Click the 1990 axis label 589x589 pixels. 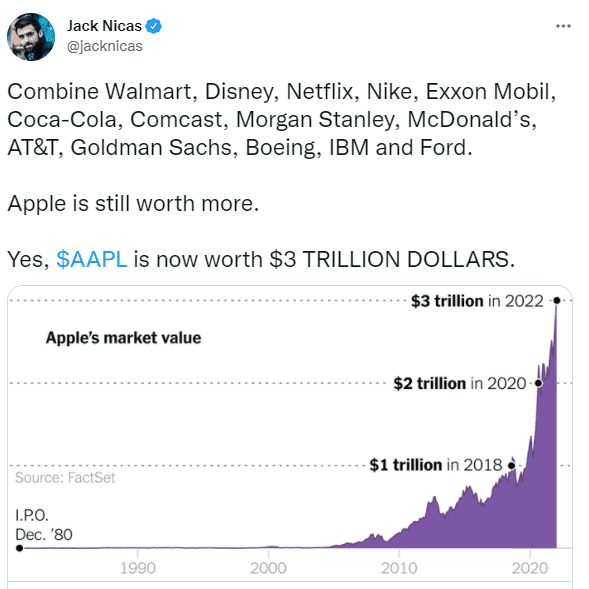point(138,568)
